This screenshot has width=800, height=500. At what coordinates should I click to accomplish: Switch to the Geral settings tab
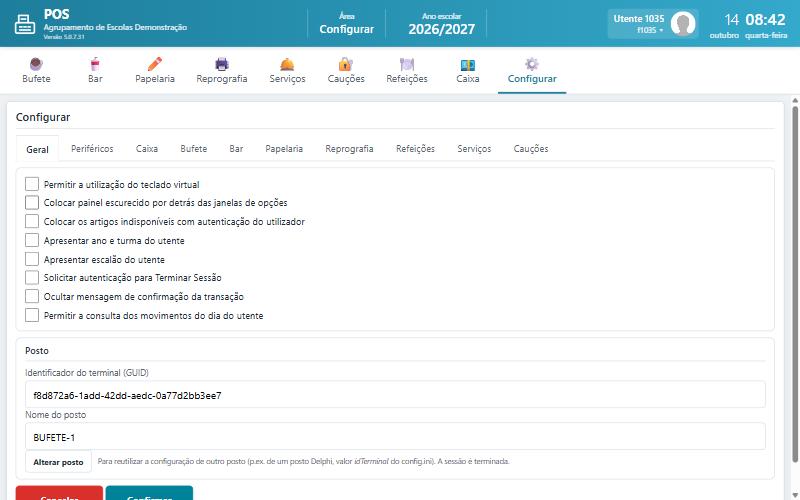(x=37, y=149)
